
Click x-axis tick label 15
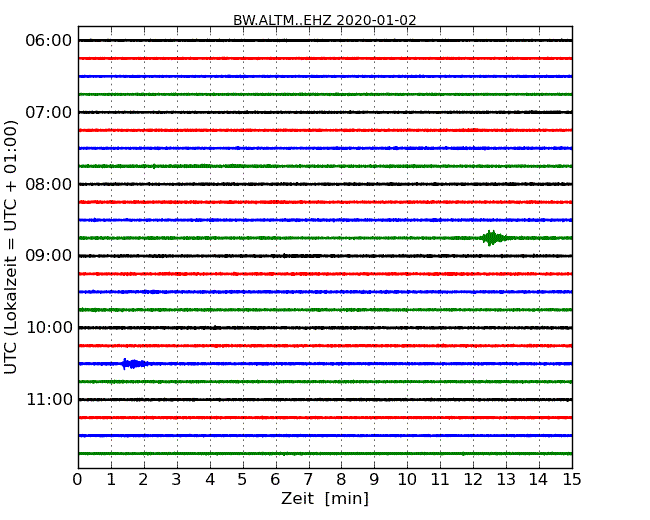(572, 480)
